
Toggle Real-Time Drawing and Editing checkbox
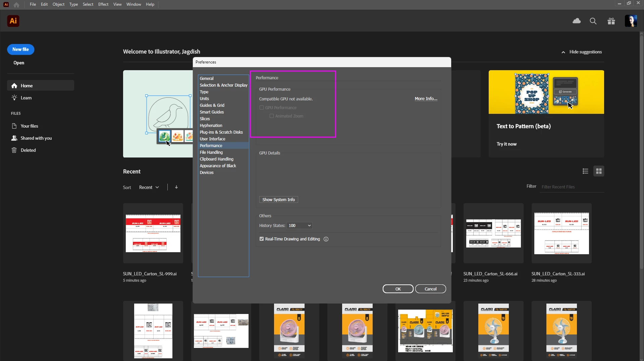262,239
